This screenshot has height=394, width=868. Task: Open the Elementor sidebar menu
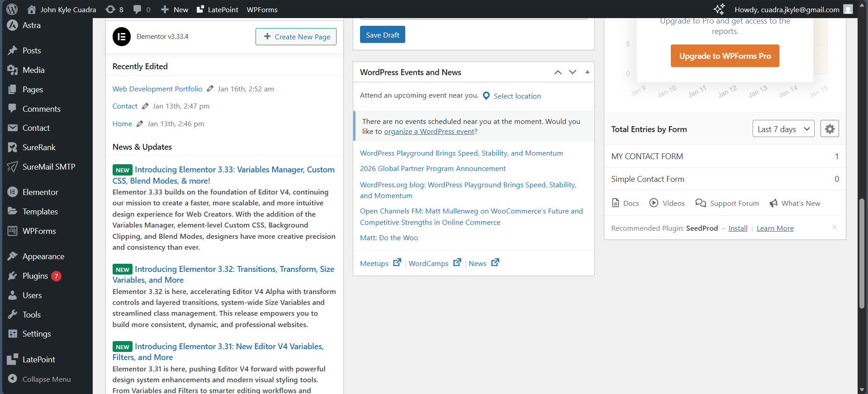40,192
